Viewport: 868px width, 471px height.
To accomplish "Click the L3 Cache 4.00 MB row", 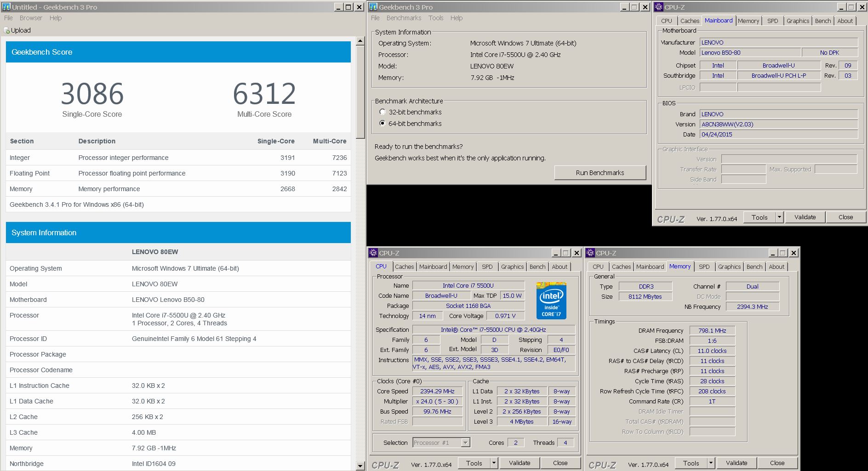I will (x=178, y=432).
